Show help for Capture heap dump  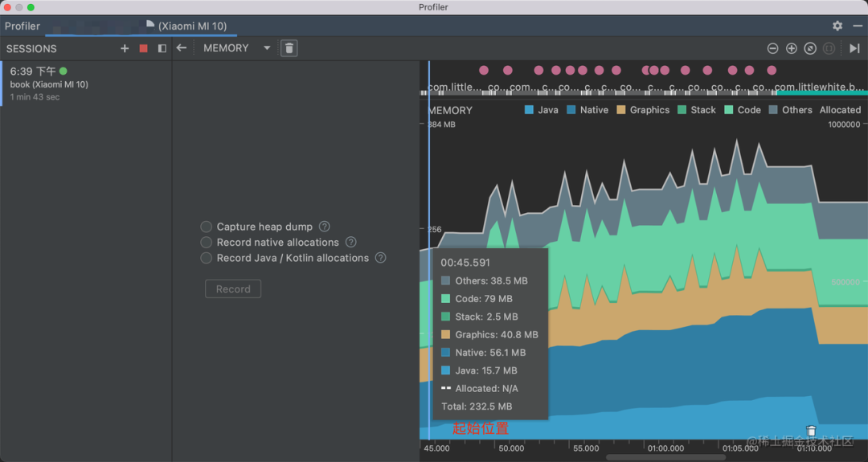(325, 227)
